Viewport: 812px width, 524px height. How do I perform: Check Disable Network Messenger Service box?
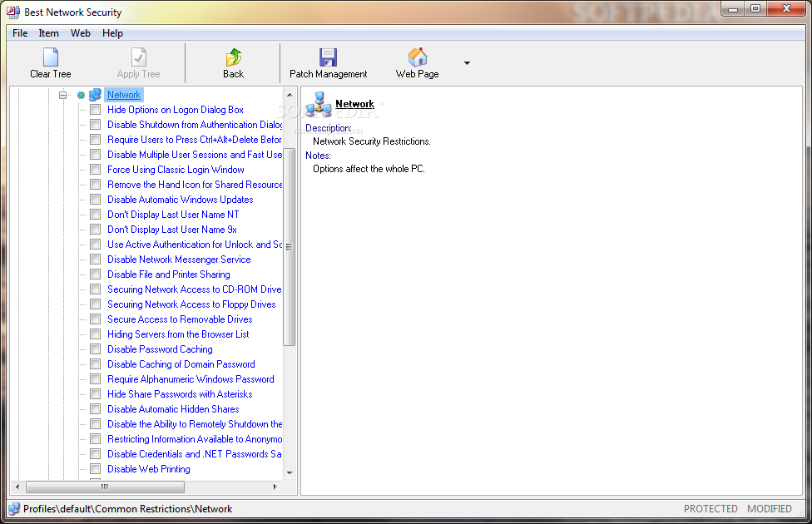[x=96, y=260]
